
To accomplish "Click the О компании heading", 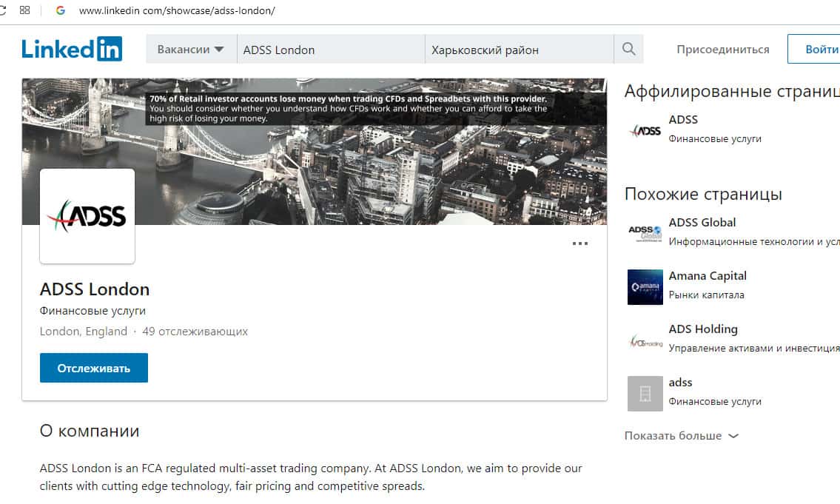I will pyautogui.click(x=90, y=431).
